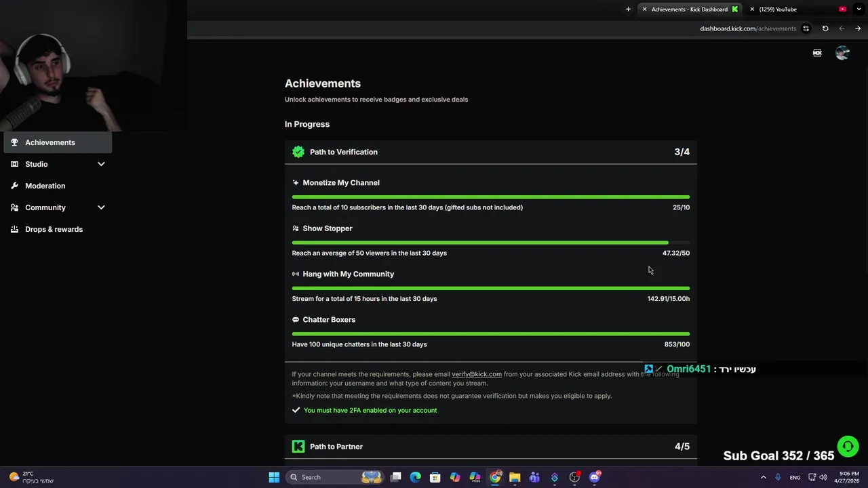Click the Path to Partner Kick icon
868x488 pixels.
[298, 446]
